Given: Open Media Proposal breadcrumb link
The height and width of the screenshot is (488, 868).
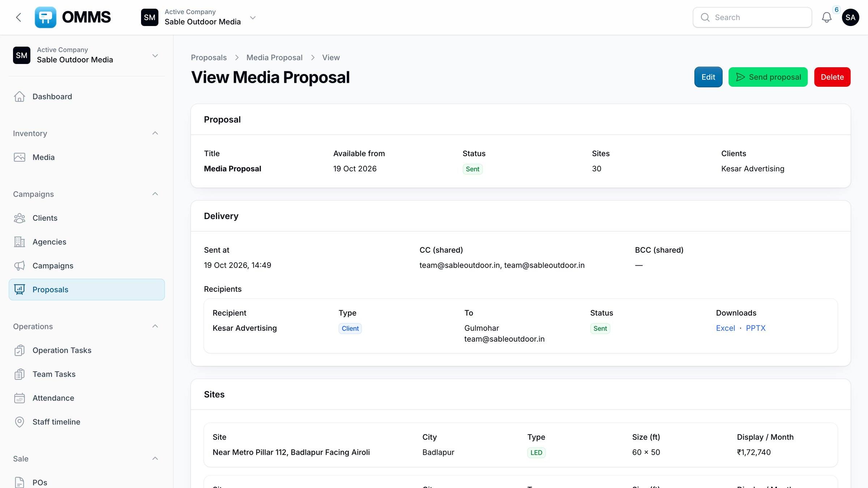Looking at the screenshot, I should pos(275,57).
